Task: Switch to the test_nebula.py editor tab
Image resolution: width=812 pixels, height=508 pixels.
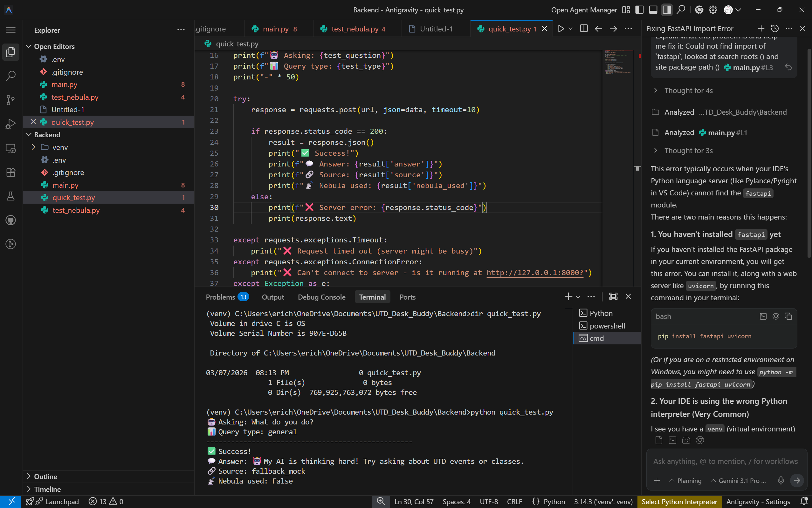Action: (x=355, y=29)
